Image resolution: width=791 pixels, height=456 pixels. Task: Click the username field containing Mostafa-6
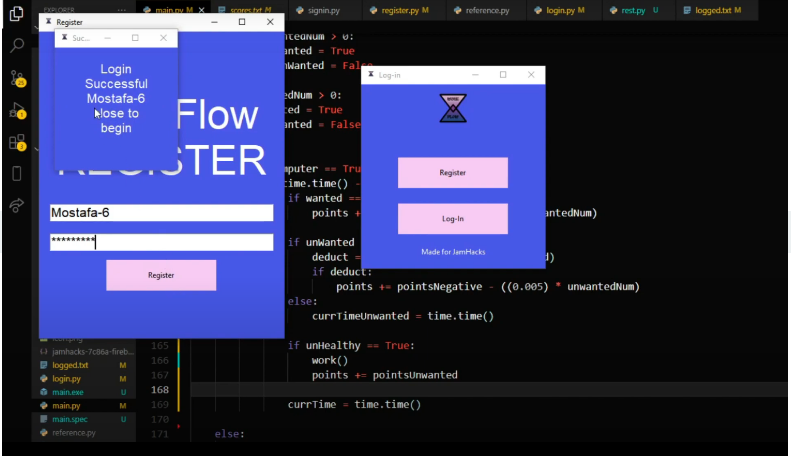point(161,213)
